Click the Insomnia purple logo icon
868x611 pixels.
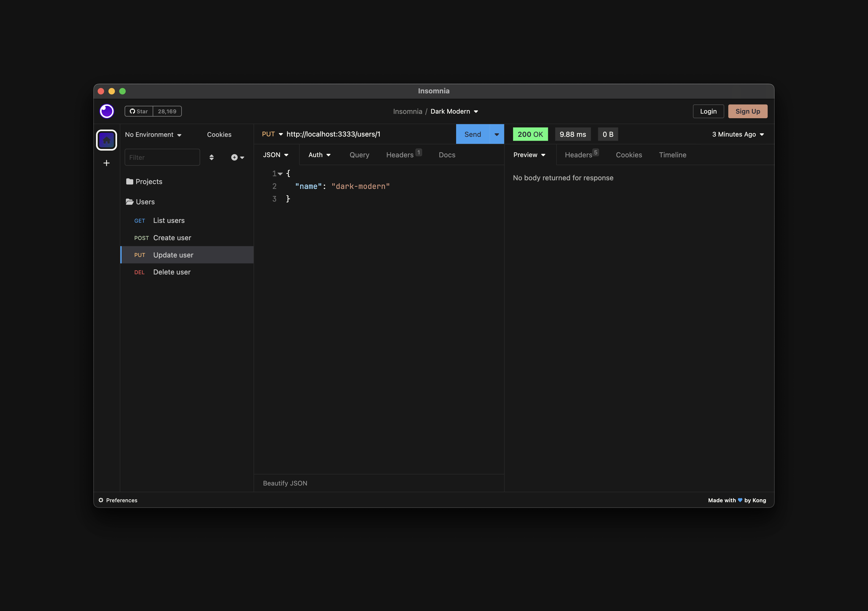point(107,111)
